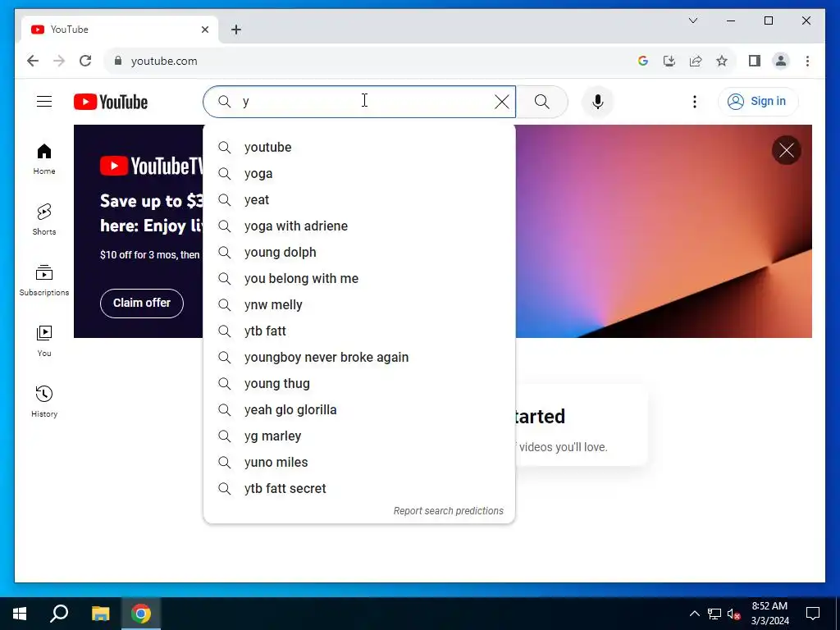Viewport: 840px width, 630px height.
Task: Bookmark this page with the star
Action: click(722, 61)
